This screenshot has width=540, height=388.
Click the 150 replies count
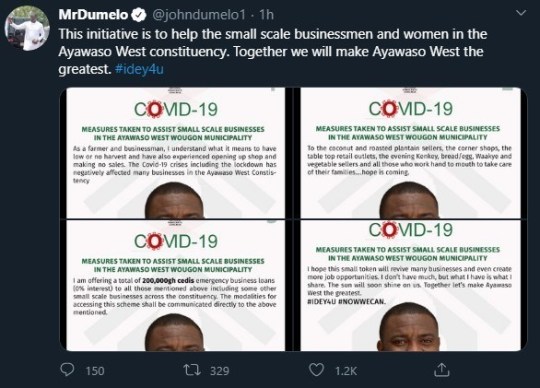pos(95,371)
